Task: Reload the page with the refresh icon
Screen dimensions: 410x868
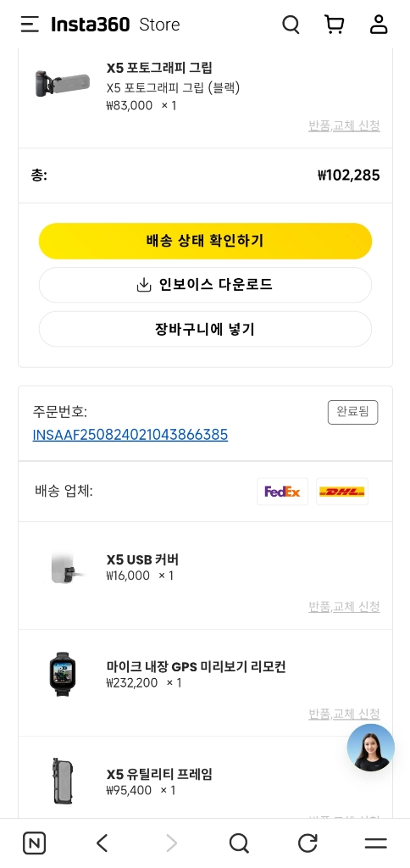Action: (x=307, y=843)
